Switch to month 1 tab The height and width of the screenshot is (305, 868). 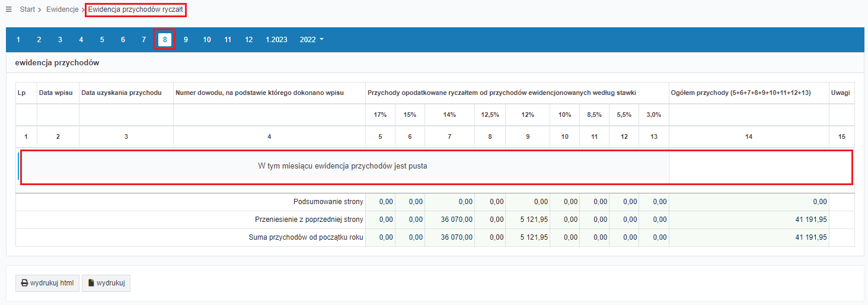coord(18,40)
